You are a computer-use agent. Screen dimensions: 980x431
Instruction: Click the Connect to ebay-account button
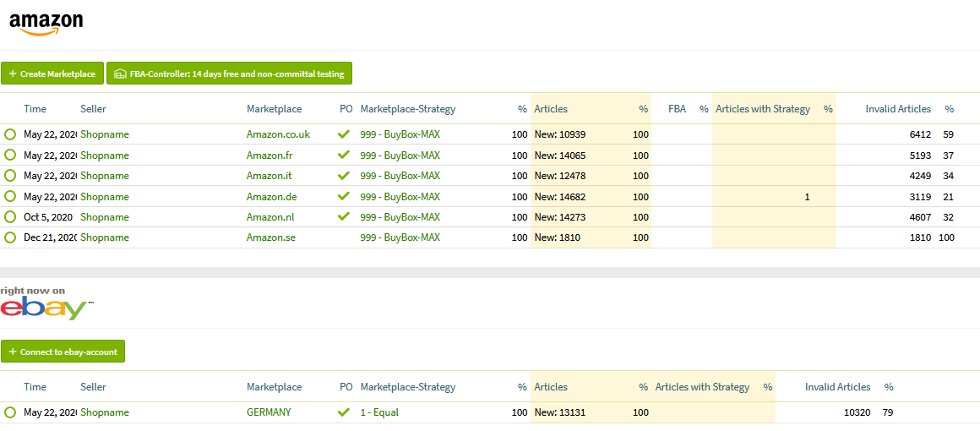(63, 352)
